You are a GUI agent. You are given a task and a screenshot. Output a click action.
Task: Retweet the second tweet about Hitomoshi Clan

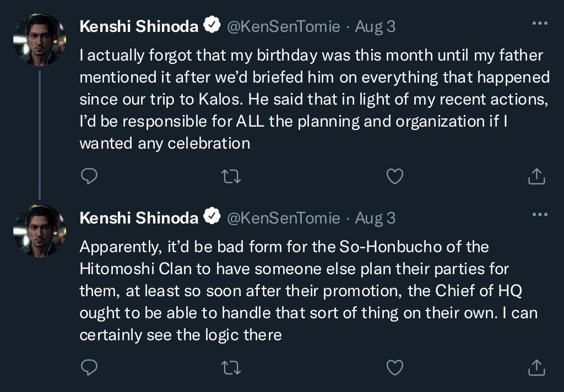(x=231, y=367)
